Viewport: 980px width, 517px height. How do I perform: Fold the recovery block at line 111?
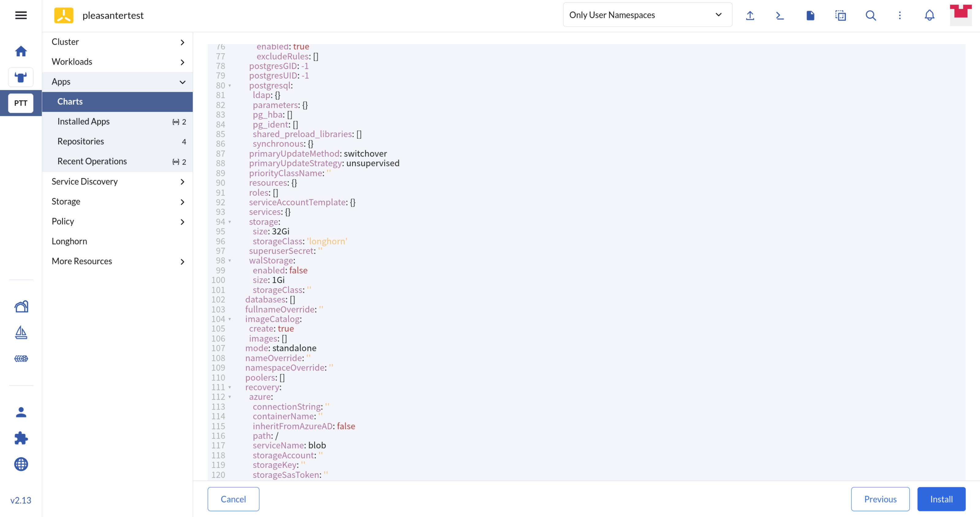click(x=230, y=387)
